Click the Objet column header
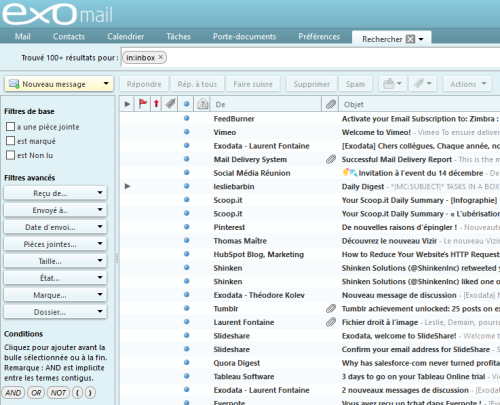This screenshot has width=500, height=405. point(419,104)
